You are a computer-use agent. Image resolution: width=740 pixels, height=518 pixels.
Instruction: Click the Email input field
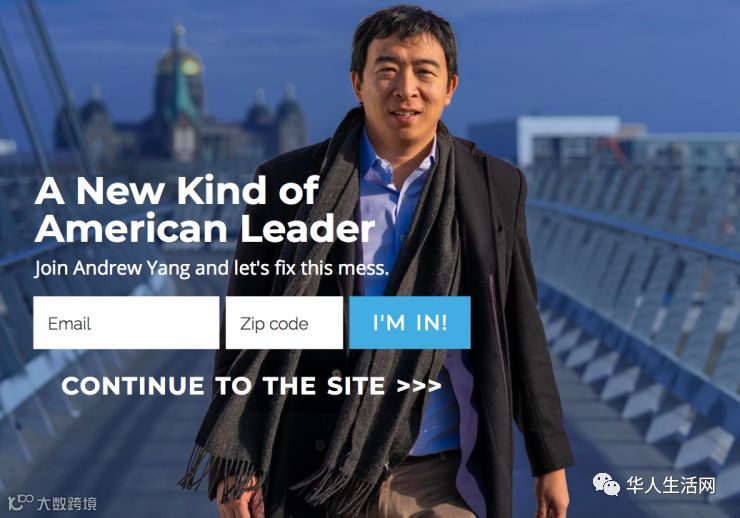(x=126, y=323)
